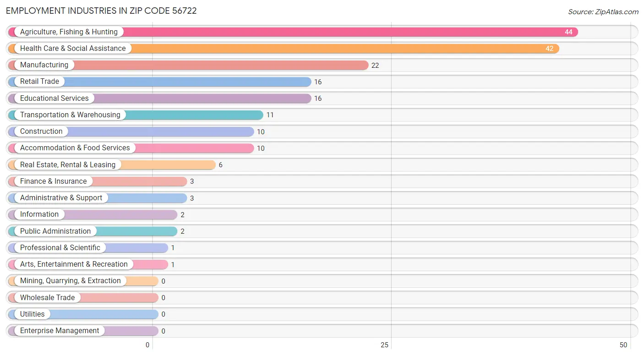
Task: Click the x-axis tick label 50
Action: [623, 345]
